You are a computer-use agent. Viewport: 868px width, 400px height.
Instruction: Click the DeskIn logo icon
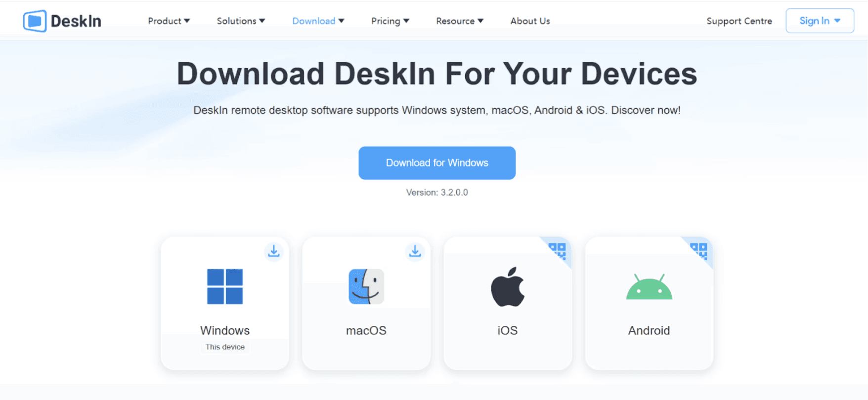(35, 21)
